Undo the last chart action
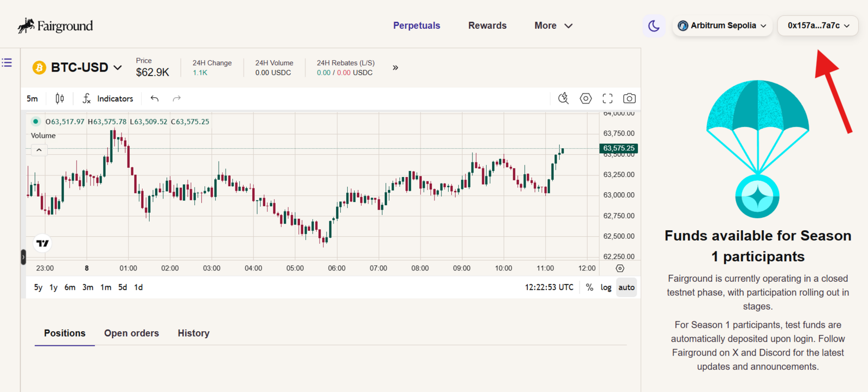 point(155,98)
